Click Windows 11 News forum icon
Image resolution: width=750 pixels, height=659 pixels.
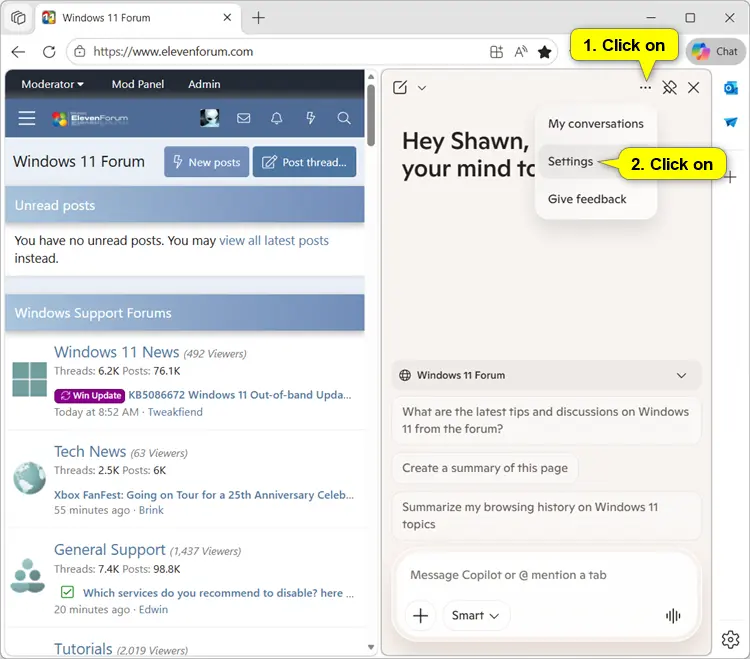tap(30, 379)
